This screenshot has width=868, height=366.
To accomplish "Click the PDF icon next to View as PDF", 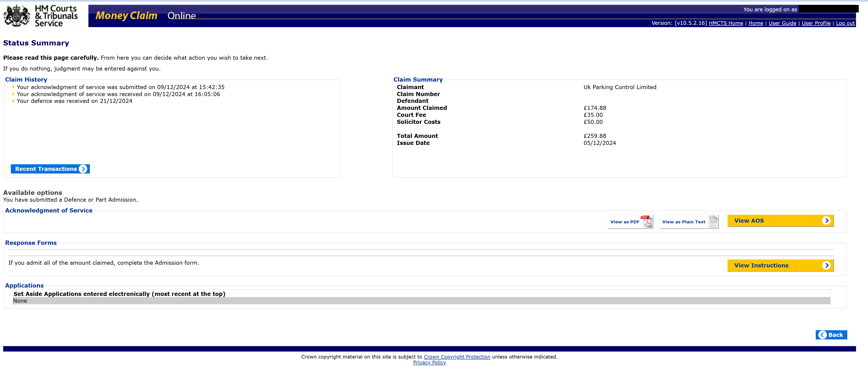I will 647,221.
